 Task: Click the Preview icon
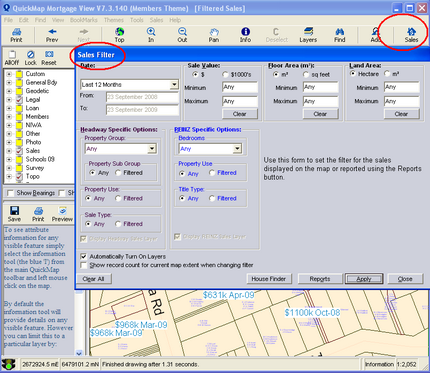coord(62,214)
